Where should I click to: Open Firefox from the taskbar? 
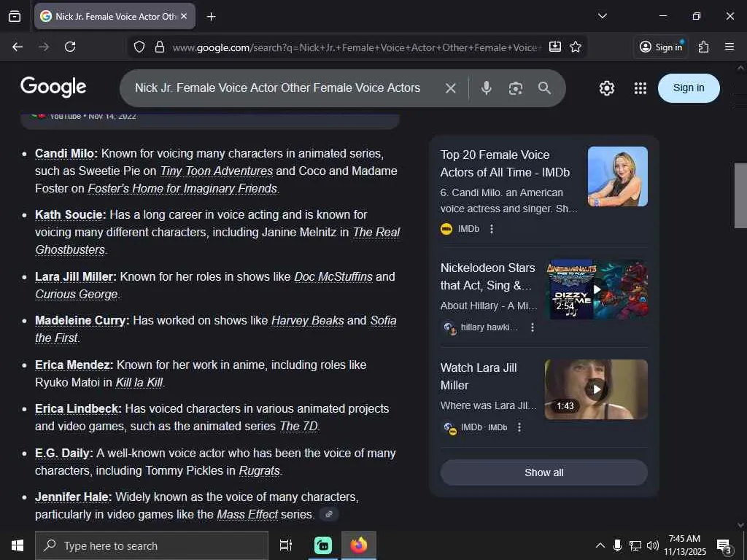[359, 545]
